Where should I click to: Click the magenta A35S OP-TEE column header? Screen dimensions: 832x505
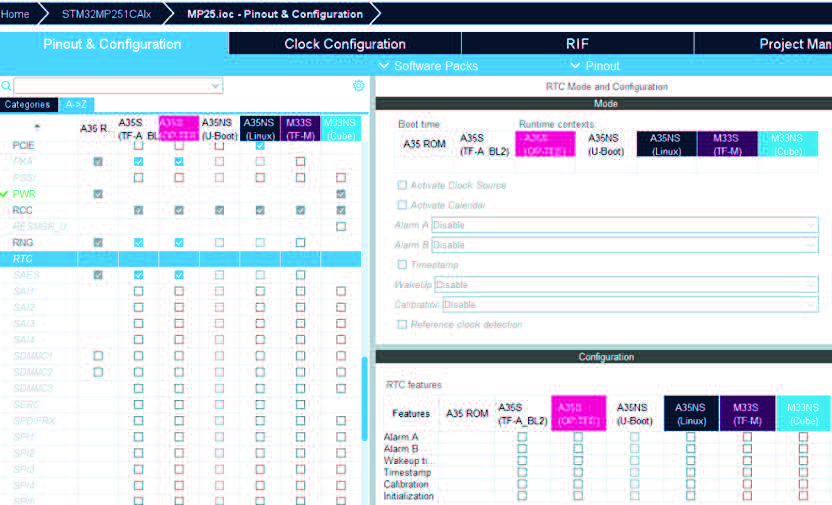click(x=179, y=129)
